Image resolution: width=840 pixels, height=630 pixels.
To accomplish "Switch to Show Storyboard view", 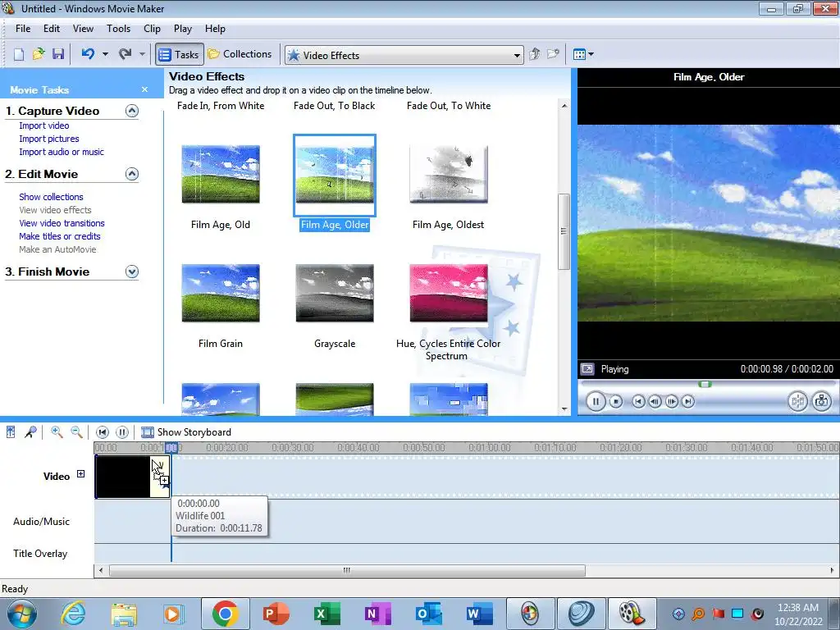I will click(x=186, y=431).
